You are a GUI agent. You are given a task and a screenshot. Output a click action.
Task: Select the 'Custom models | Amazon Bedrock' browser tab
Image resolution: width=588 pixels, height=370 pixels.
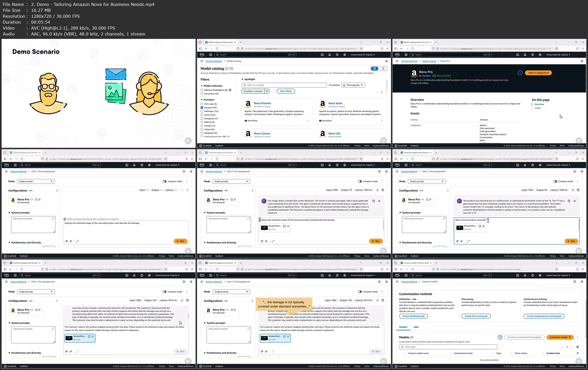[417, 263]
